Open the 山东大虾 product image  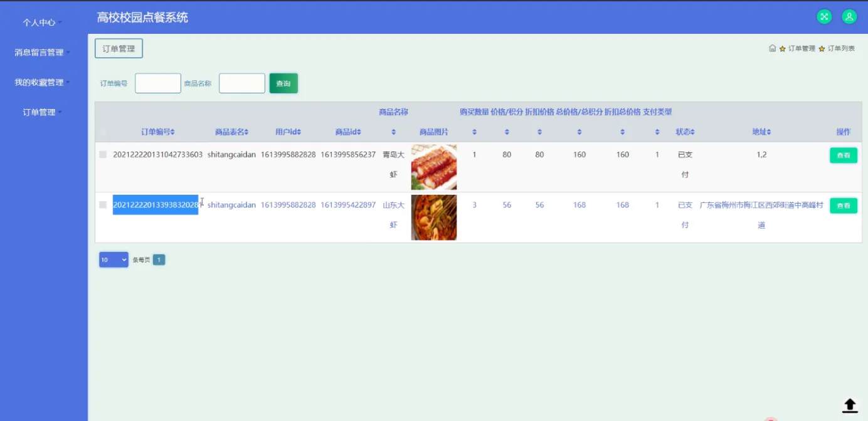coord(434,217)
